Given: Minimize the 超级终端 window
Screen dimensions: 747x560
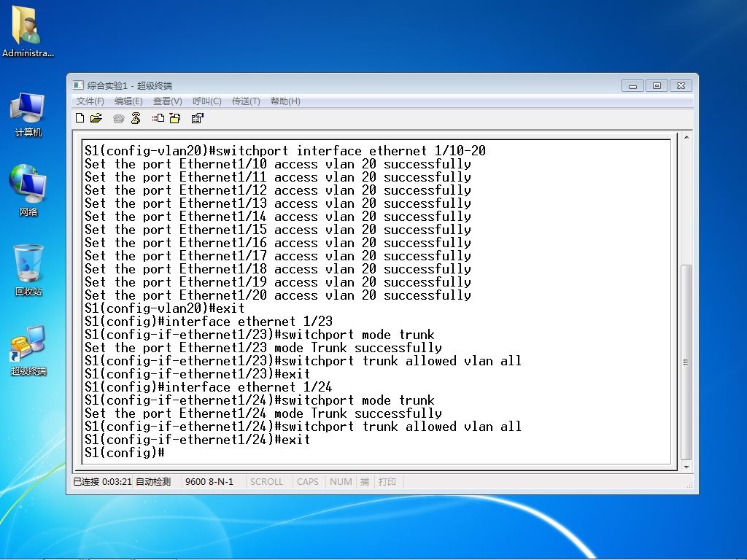Looking at the screenshot, I should point(632,86).
